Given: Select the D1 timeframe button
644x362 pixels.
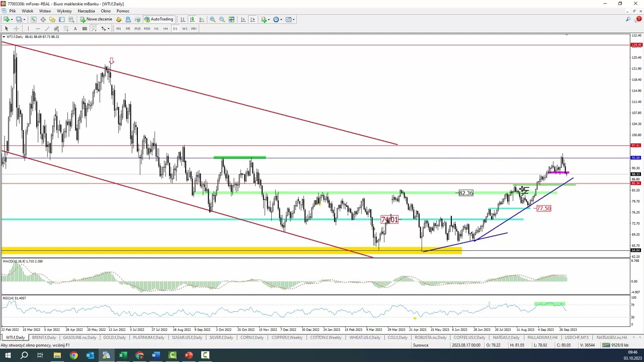Looking at the screenshot, I should click(175, 29).
